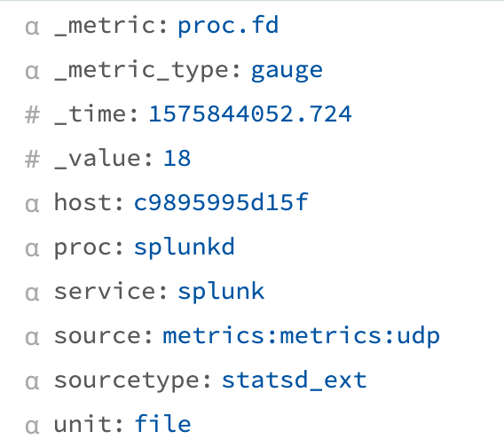Click the string type icon beside _metric_type
This screenshot has width=504, height=447.
tap(32, 72)
